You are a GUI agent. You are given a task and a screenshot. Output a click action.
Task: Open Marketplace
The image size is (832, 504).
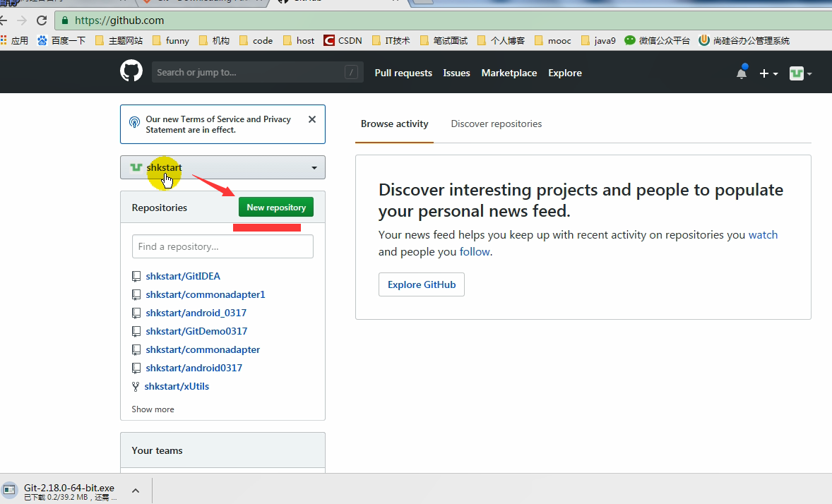pyautogui.click(x=509, y=73)
